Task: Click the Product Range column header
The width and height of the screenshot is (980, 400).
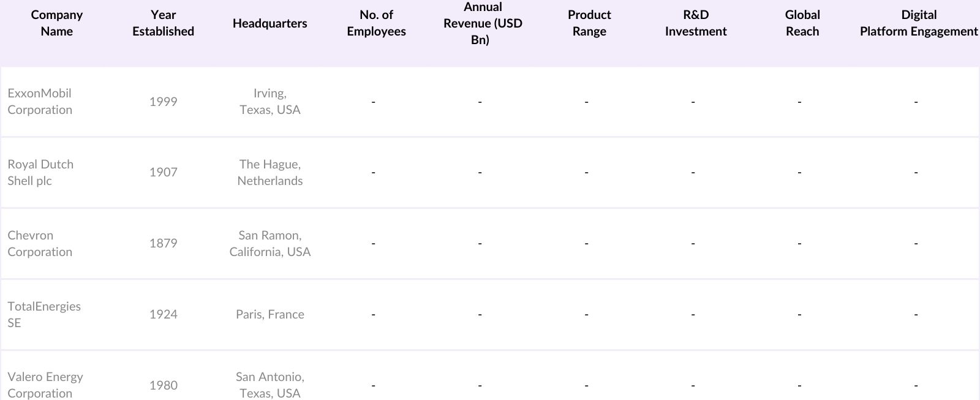Action: coord(589,23)
